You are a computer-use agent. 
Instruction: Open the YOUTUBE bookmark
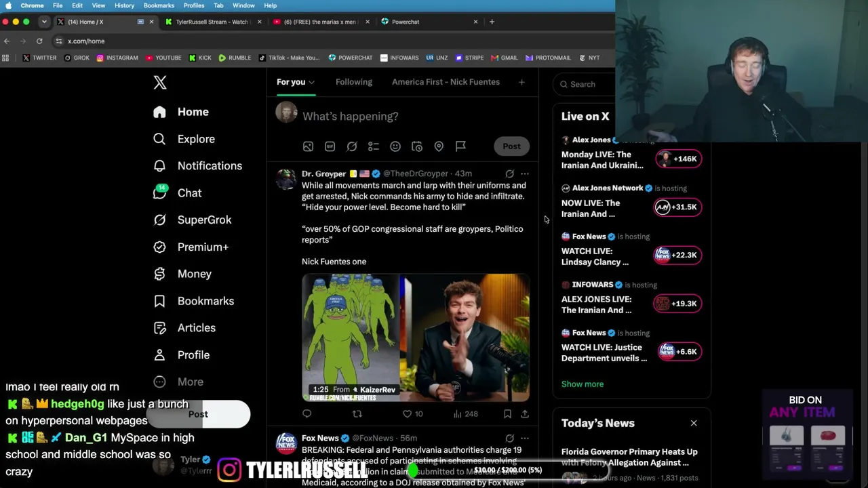click(163, 58)
